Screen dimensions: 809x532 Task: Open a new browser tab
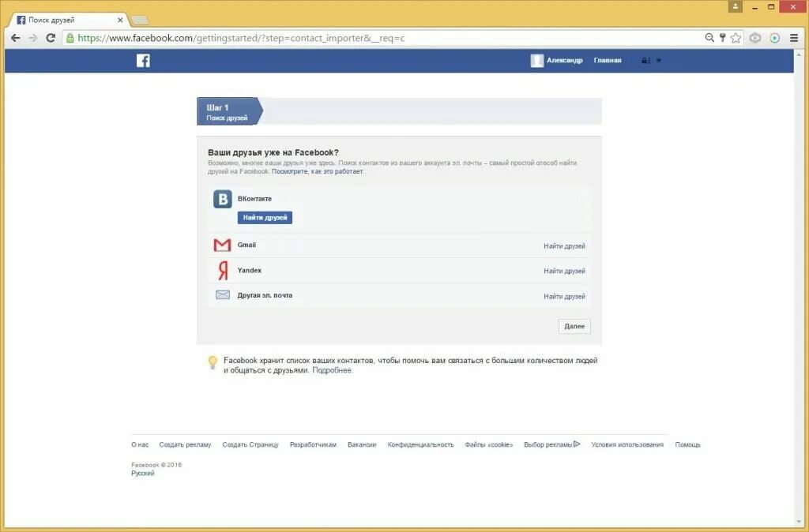coord(139,20)
